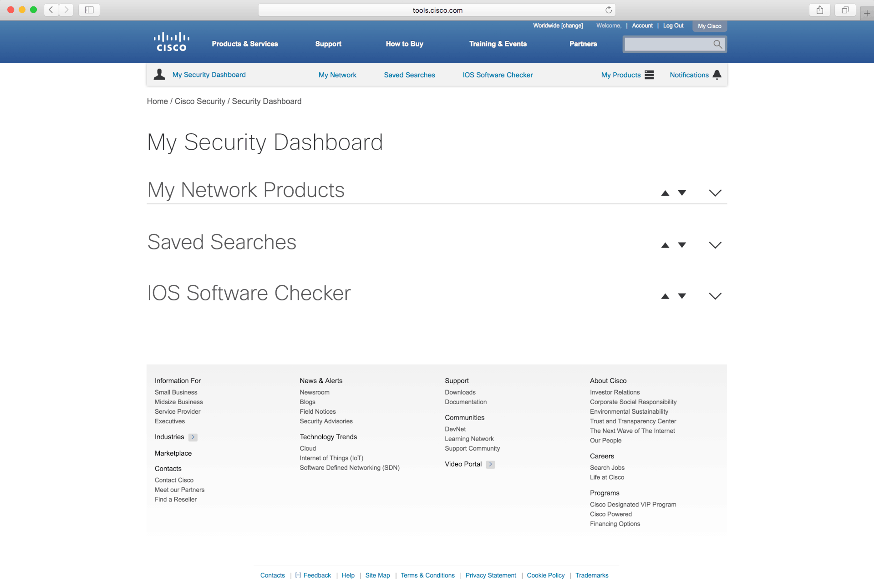Open Software Defined Networking (SDN) link

(350, 468)
